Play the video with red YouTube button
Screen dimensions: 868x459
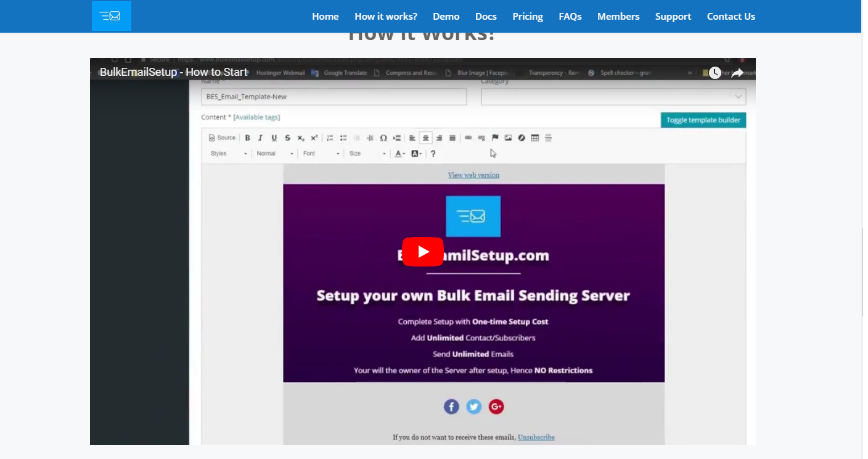coord(423,252)
